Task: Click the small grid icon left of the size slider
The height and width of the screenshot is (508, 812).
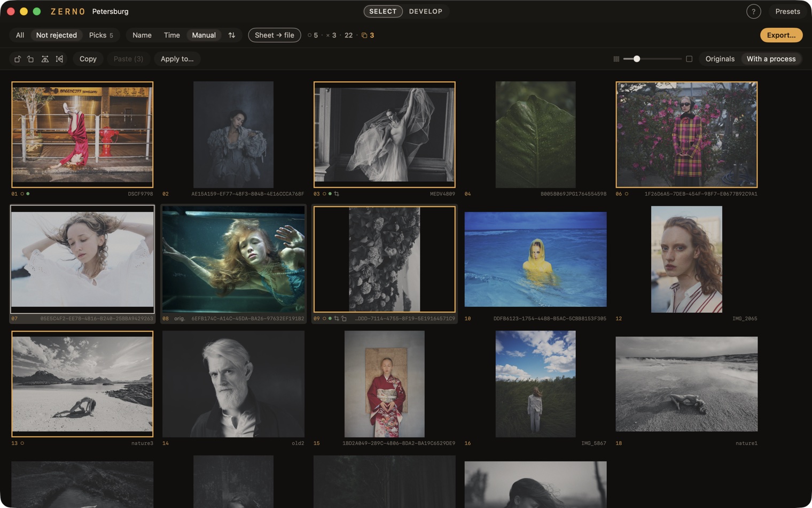Action: tap(616, 59)
